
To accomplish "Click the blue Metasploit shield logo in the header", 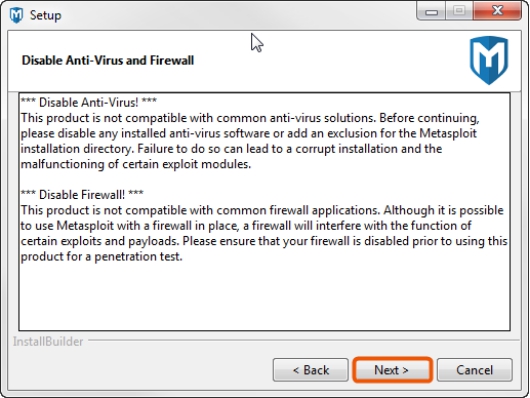I will (489, 60).
